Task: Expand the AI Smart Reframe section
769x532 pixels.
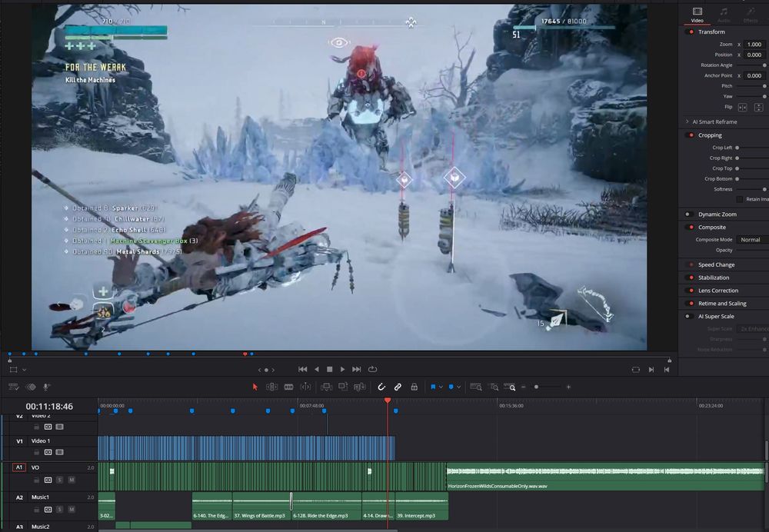Action: click(x=687, y=121)
